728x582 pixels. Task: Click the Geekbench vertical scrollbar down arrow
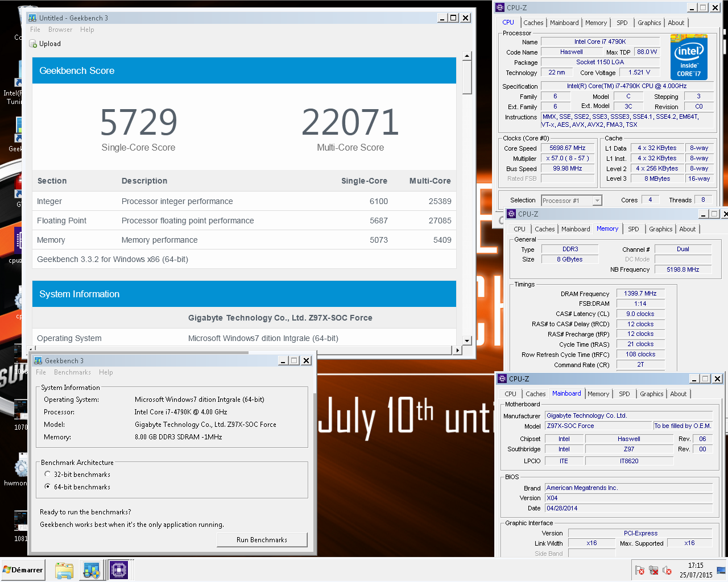pos(467,340)
